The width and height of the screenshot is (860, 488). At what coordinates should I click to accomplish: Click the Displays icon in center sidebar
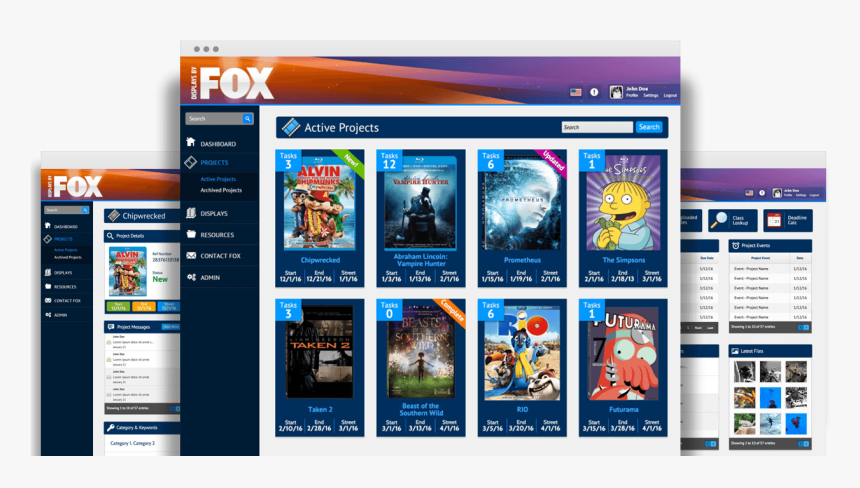click(x=191, y=213)
